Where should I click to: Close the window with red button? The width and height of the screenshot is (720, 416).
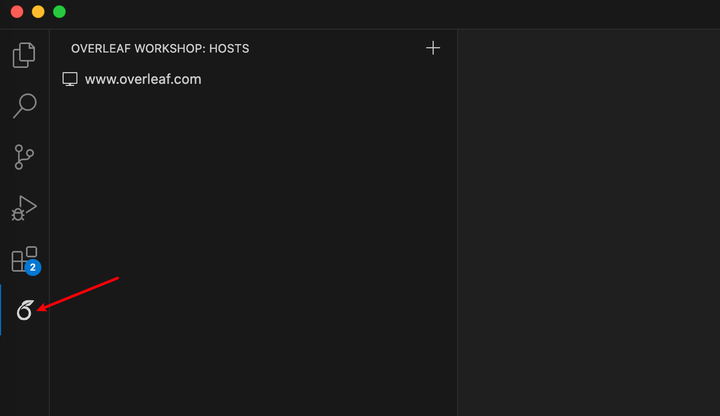[x=17, y=12]
